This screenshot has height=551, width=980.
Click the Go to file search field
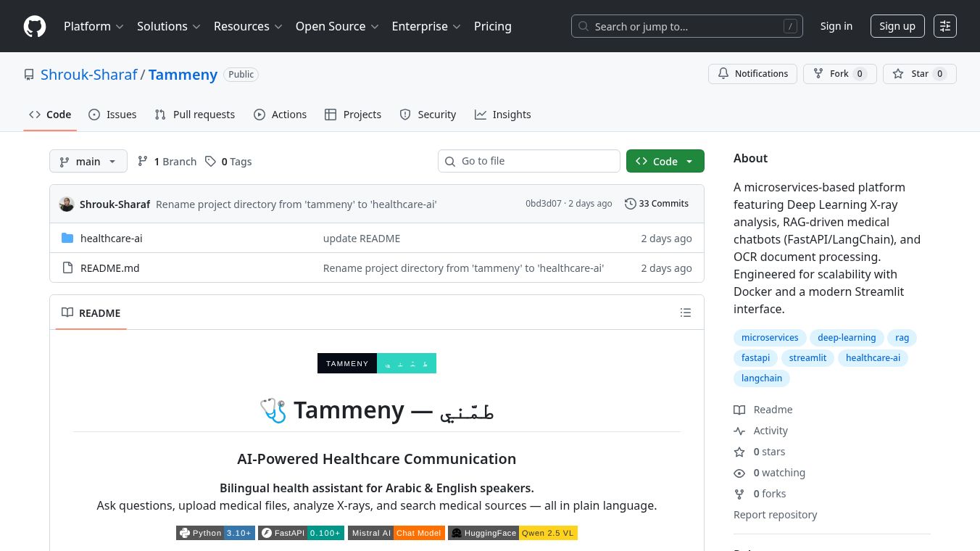coord(529,161)
